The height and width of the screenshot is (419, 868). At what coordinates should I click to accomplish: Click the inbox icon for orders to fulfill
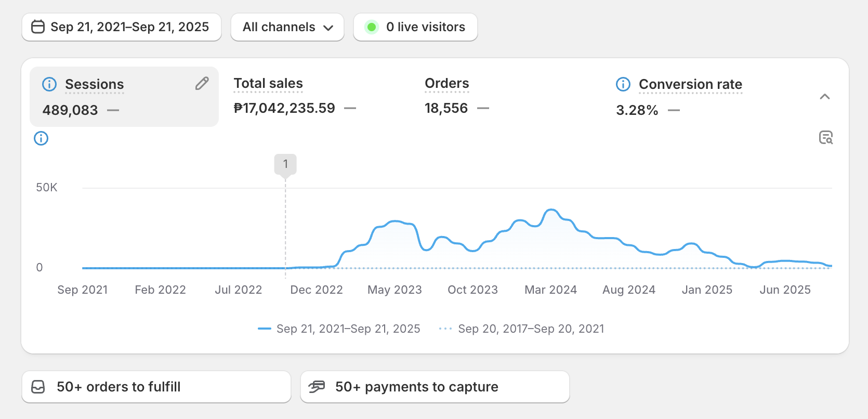(38, 387)
